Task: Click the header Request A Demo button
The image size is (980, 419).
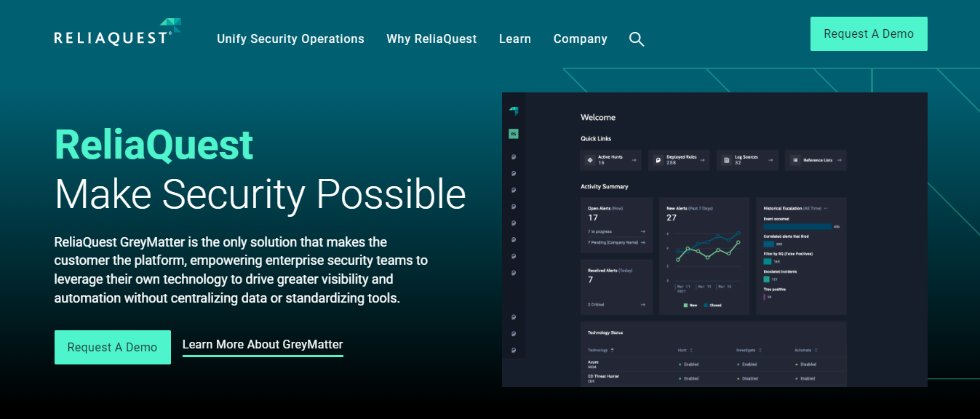Action: click(x=869, y=33)
